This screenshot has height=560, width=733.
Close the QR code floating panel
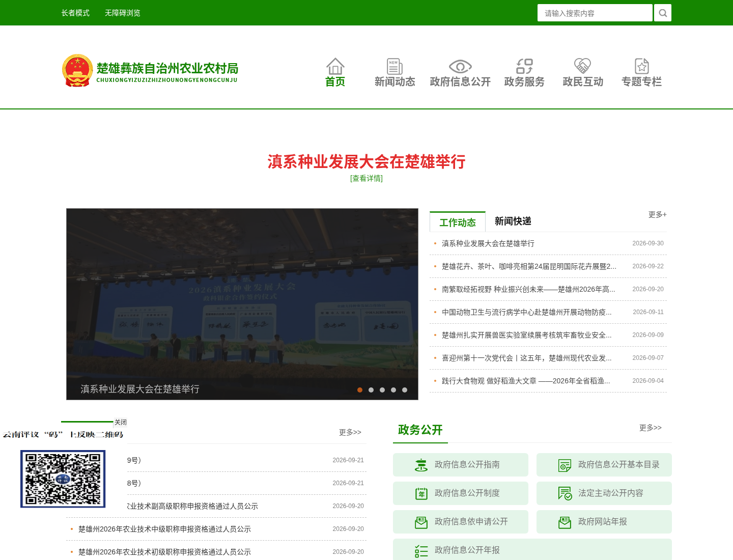[x=121, y=422]
